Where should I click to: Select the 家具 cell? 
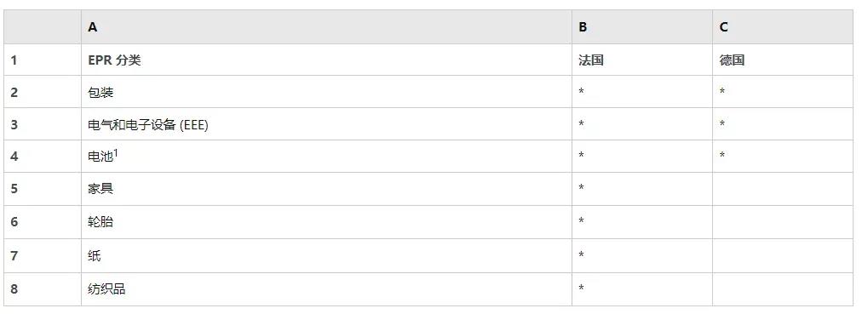pos(326,189)
